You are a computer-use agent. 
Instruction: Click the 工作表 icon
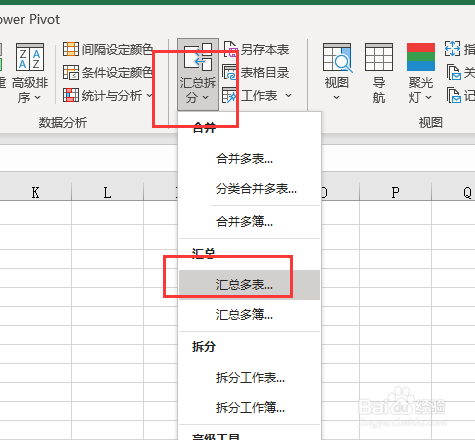tap(229, 95)
